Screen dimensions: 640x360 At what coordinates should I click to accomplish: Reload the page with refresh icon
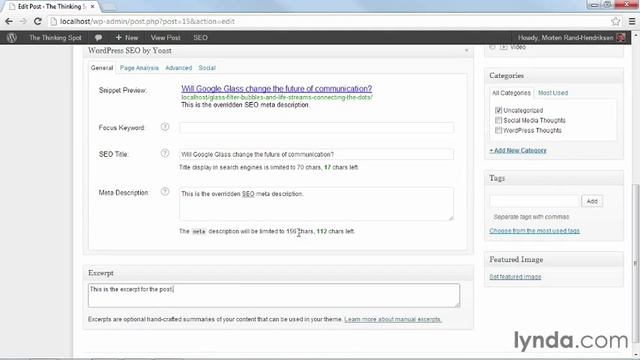click(x=38, y=21)
